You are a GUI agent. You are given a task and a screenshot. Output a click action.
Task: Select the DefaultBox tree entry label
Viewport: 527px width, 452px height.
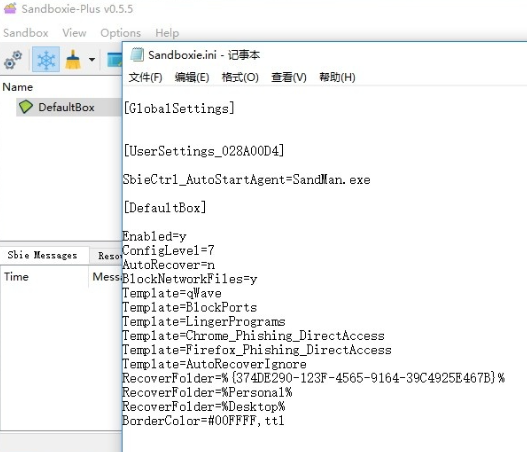point(66,107)
